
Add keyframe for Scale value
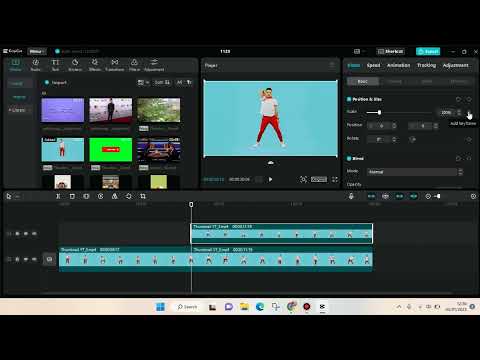469,112
